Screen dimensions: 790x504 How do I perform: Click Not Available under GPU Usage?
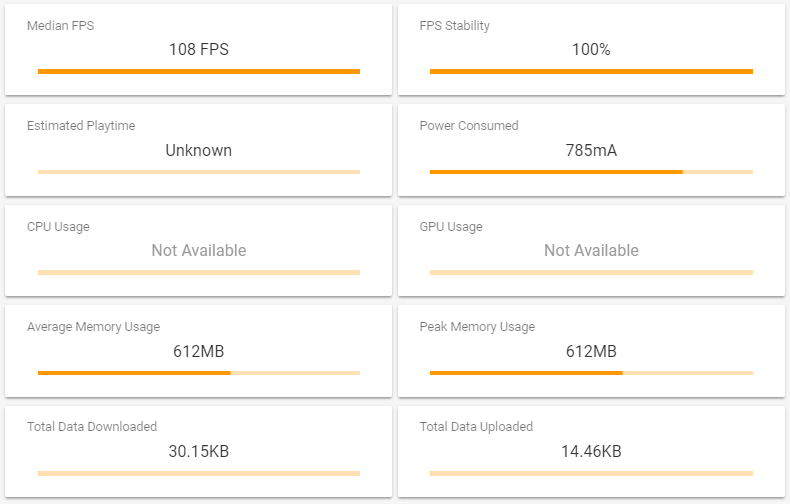591,250
